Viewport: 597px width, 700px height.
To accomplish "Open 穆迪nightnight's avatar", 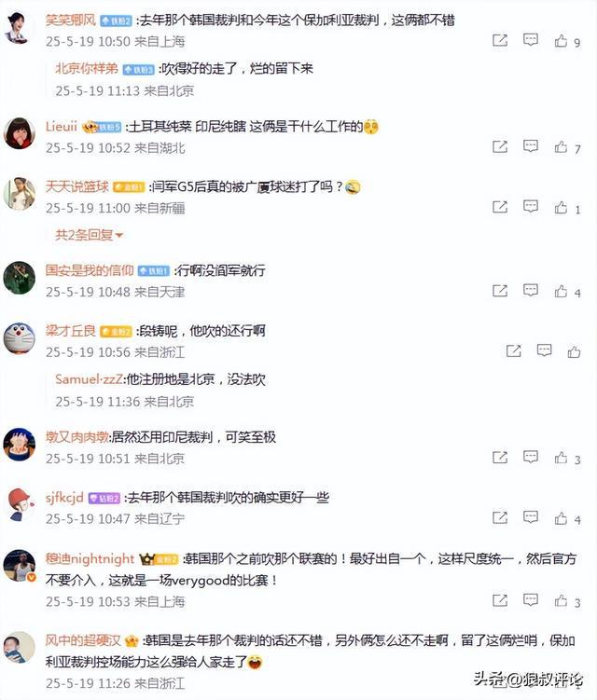I will [x=20, y=566].
